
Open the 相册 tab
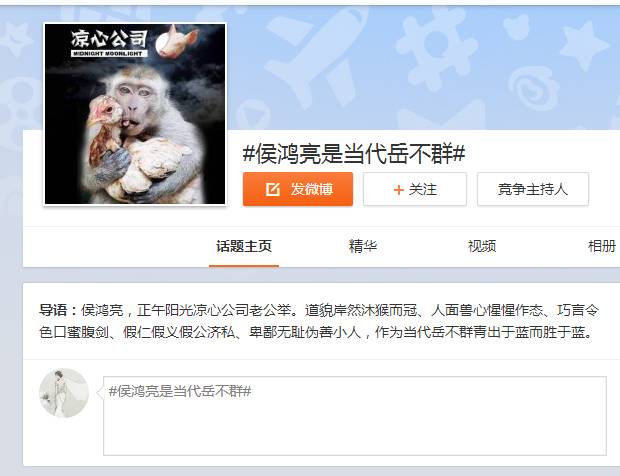point(602,246)
